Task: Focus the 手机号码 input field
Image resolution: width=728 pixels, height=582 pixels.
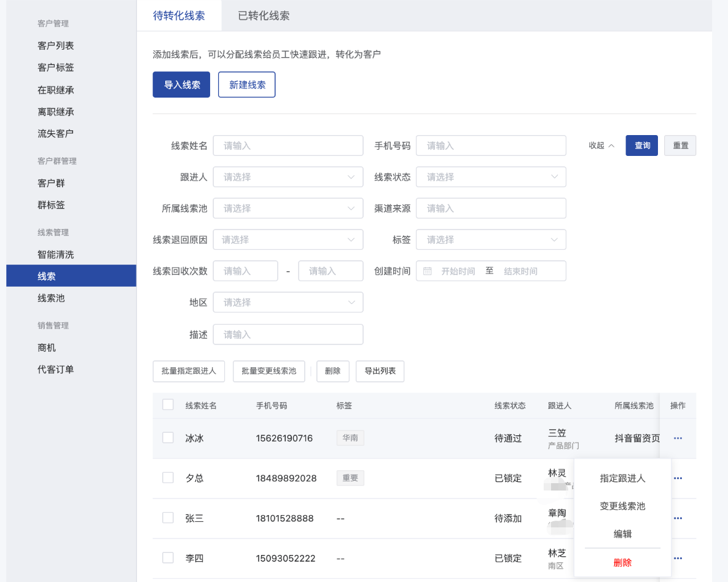Action: pos(491,145)
